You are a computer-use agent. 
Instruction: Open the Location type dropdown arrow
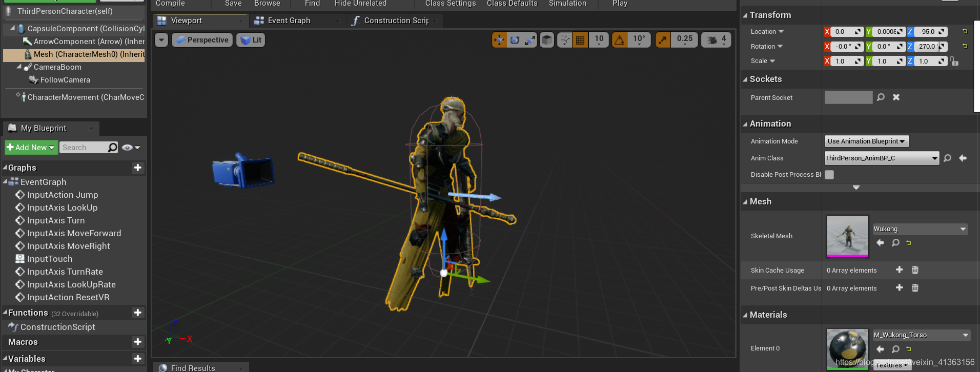(781, 31)
